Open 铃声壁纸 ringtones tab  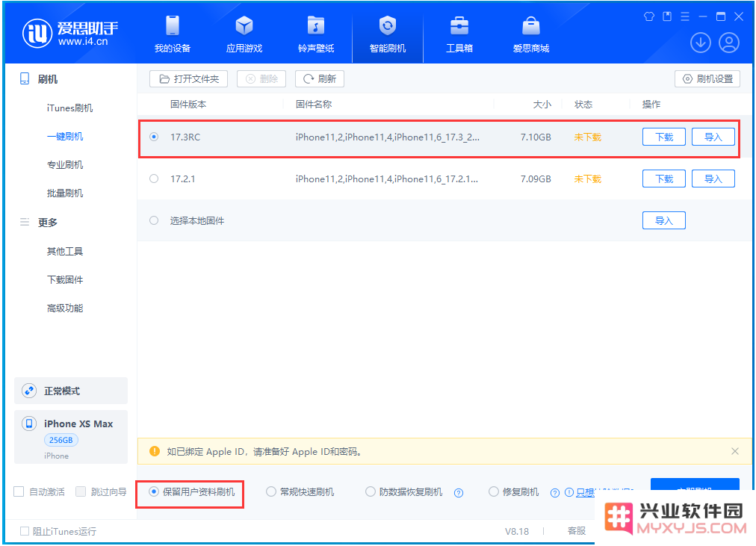pyautogui.click(x=316, y=34)
